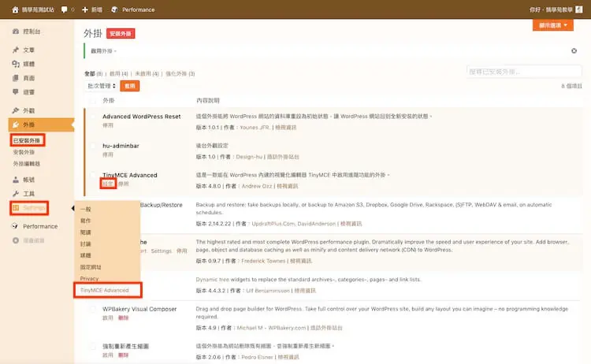Select the 外掛 plug icon in sidebar

pyautogui.click(x=16, y=124)
